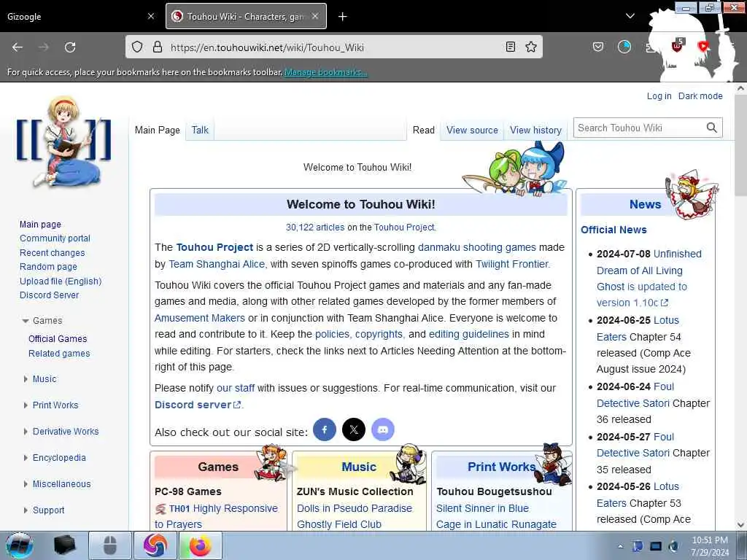
Task: Open the bold Discord server link
Action: pos(198,405)
